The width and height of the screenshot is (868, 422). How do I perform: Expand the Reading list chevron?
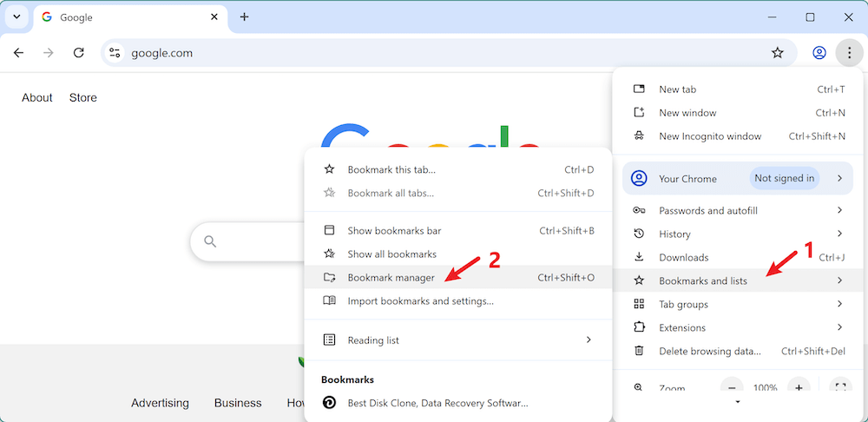(x=589, y=340)
